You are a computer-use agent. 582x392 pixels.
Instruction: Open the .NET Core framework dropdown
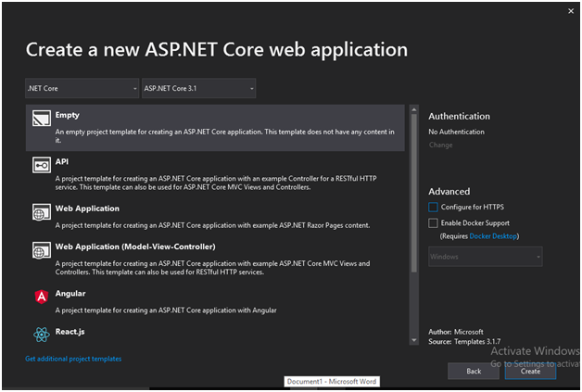tap(82, 88)
